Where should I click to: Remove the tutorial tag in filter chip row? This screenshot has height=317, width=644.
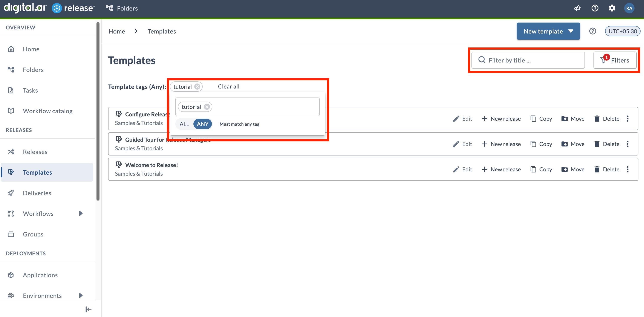point(197,87)
